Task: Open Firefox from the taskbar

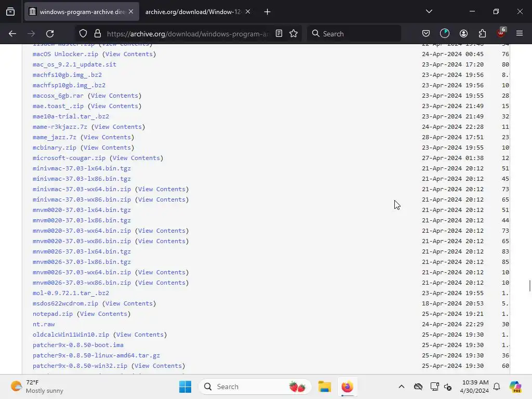Action: pos(348,387)
